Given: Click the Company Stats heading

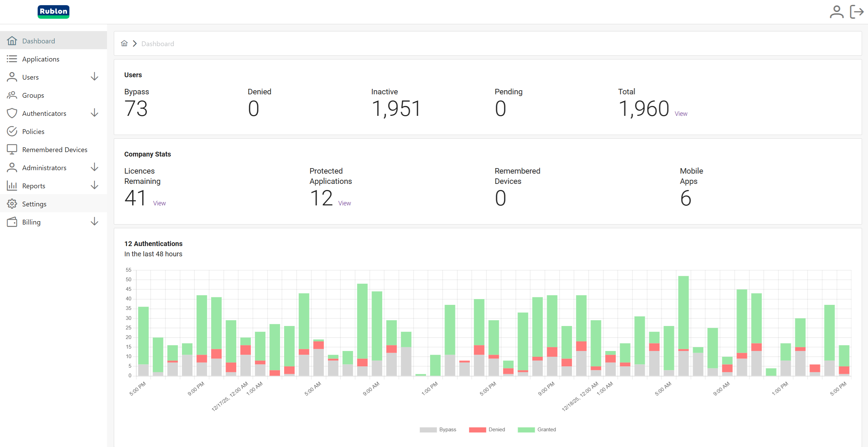Looking at the screenshot, I should click(147, 154).
